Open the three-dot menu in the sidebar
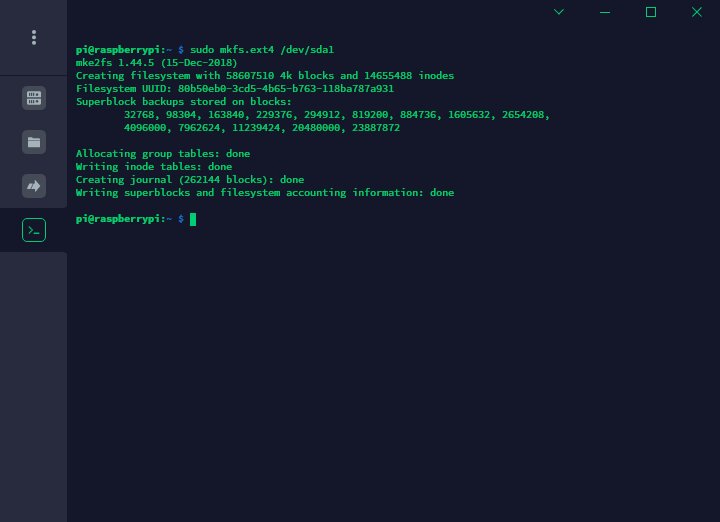Viewport: 720px width, 522px height. (34, 37)
